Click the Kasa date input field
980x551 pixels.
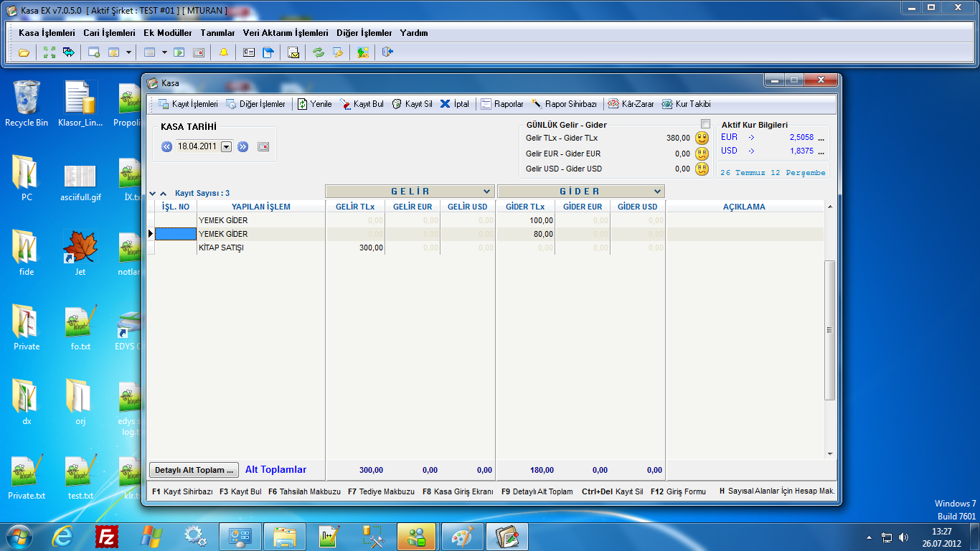198,146
